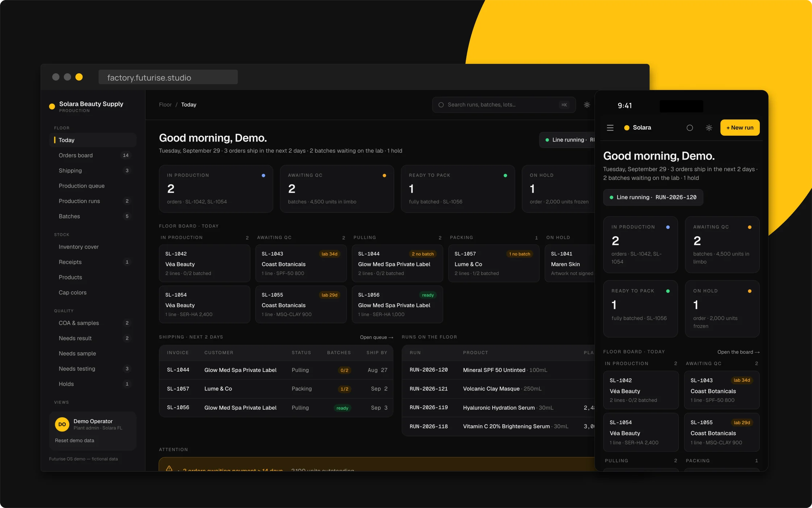The width and height of the screenshot is (812, 508).
Task: Click the +New run button
Action: (x=740, y=128)
